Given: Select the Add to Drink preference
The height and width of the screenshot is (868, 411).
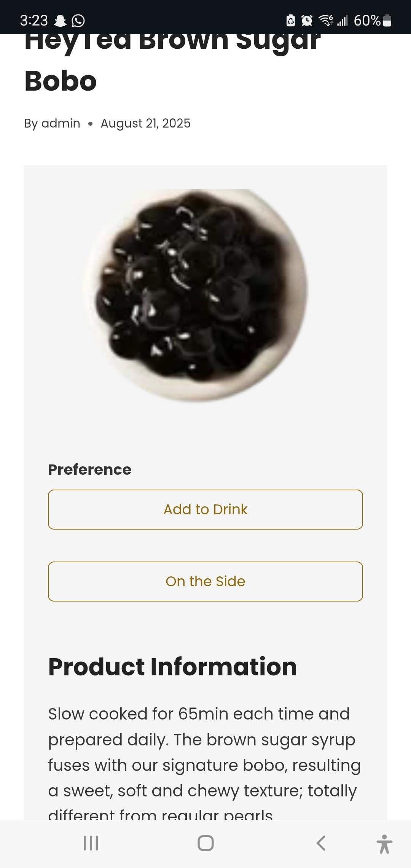Looking at the screenshot, I should pyautogui.click(x=205, y=509).
